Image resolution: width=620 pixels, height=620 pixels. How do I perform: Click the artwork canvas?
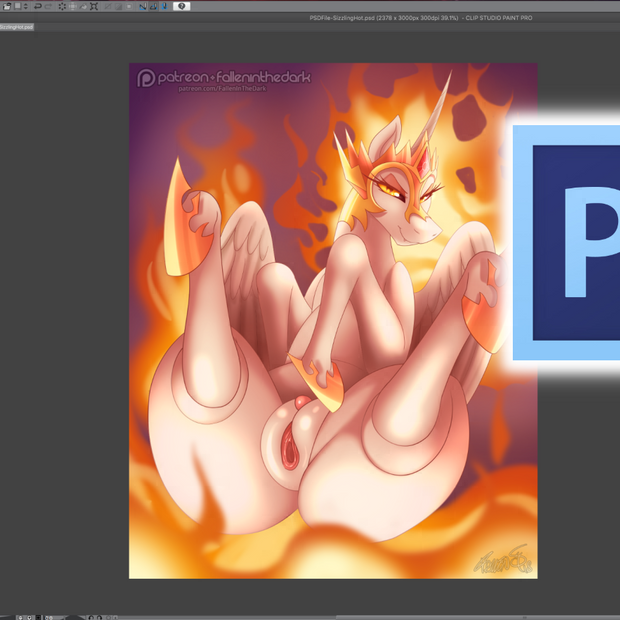(333, 321)
